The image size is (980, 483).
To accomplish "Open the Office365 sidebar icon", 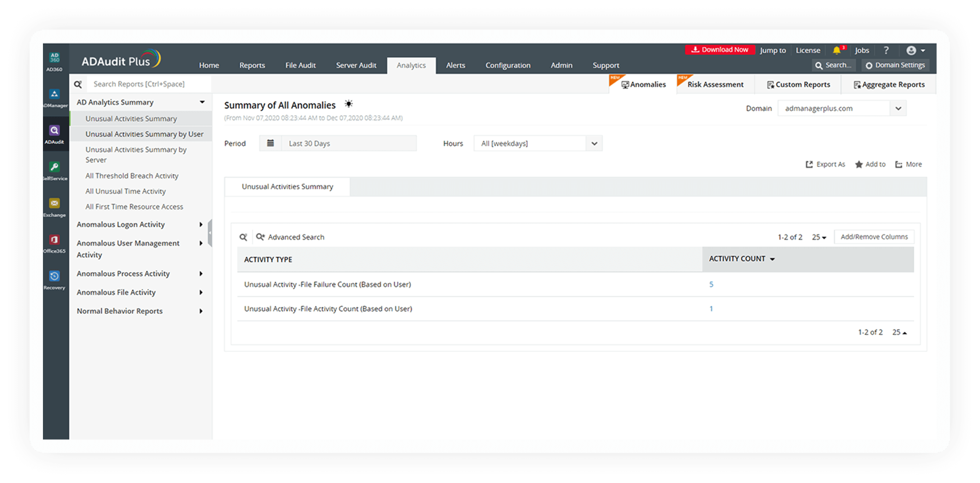I will click(x=54, y=244).
